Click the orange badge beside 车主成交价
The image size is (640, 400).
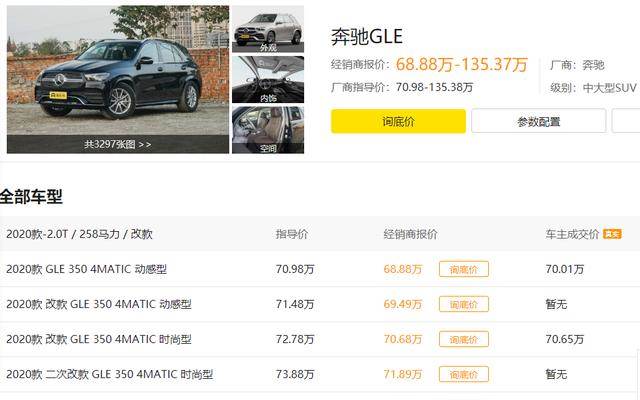[612, 234]
